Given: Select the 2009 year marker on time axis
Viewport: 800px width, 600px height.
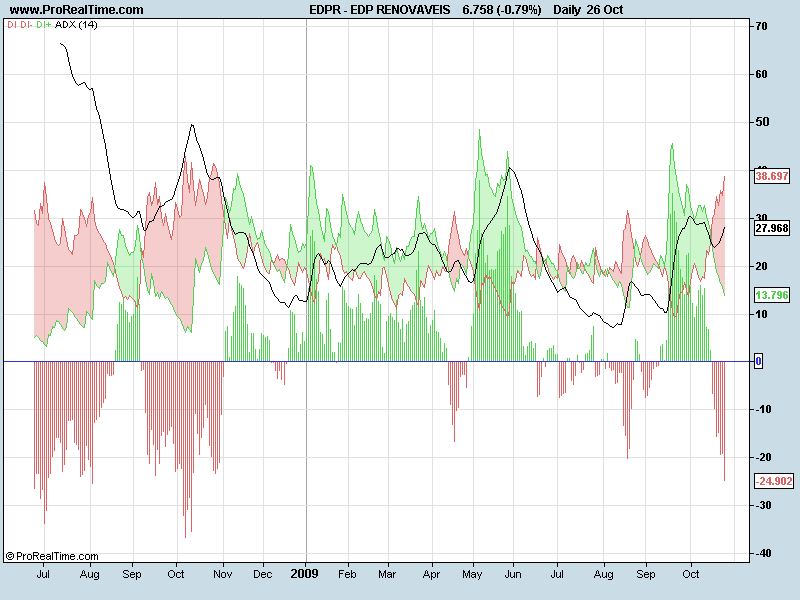Looking at the screenshot, I should click(x=306, y=575).
